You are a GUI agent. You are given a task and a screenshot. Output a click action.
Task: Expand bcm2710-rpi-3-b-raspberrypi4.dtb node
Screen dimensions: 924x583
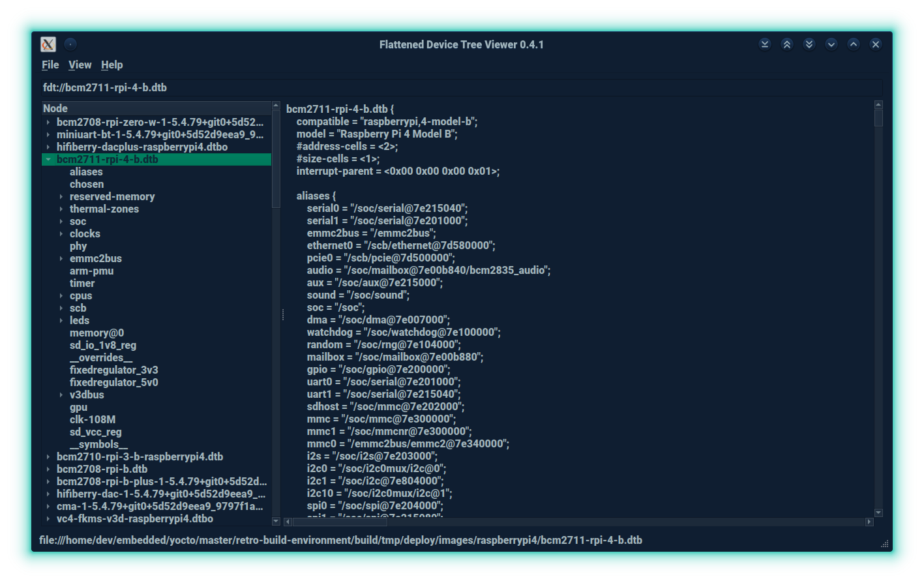48,456
